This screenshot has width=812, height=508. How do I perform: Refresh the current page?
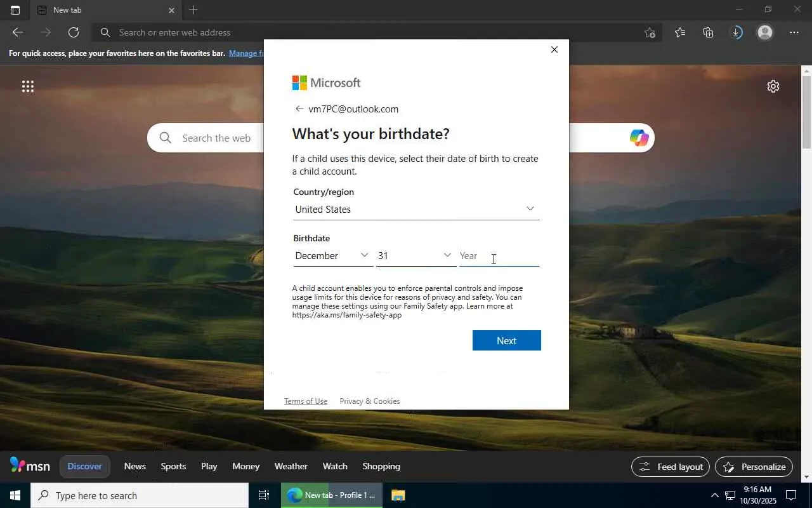pos(74,32)
